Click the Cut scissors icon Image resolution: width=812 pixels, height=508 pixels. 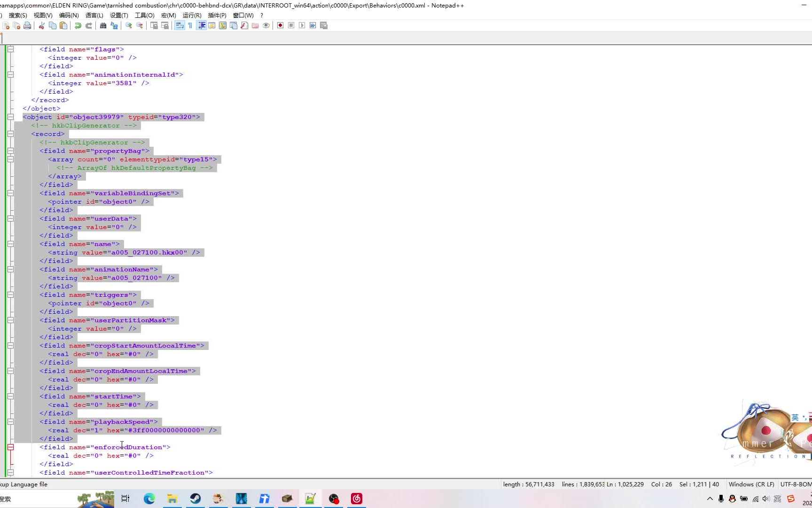[x=42, y=25]
